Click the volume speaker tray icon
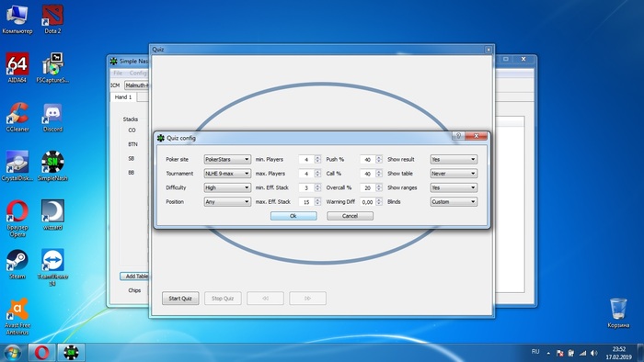Screen dimensions: 644x362 coord(594,353)
